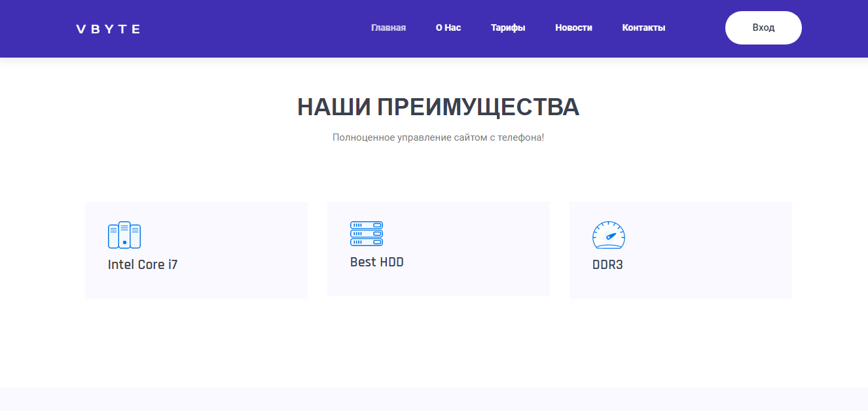Click the server towers icon
The width and height of the screenshot is (868, 411).
tap(124, 235)
